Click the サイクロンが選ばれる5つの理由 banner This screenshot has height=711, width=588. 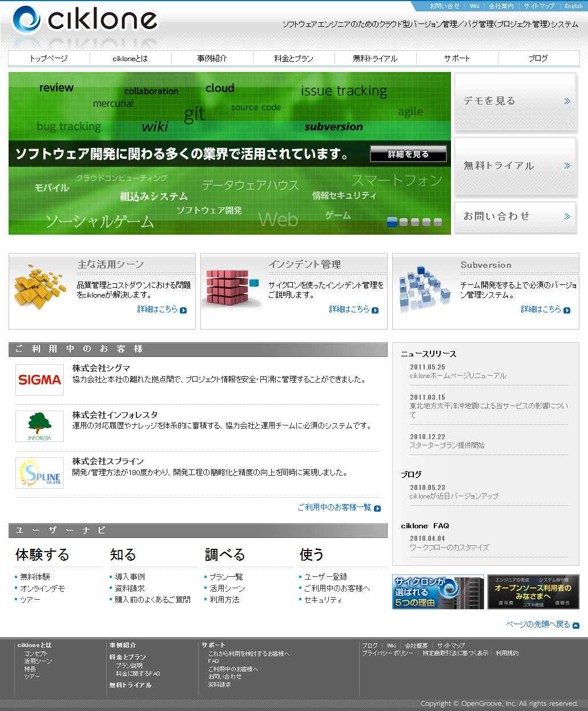click(x=437, y=592)
